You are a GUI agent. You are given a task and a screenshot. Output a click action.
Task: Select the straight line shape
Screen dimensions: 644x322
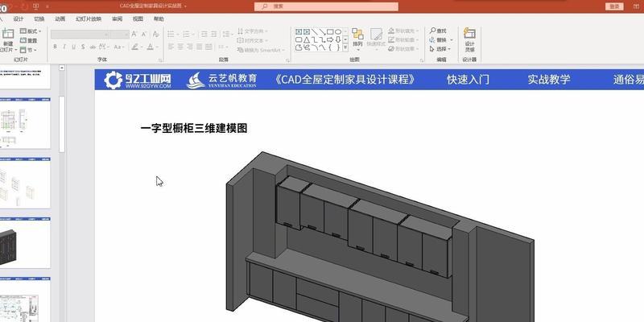(315, 31)
